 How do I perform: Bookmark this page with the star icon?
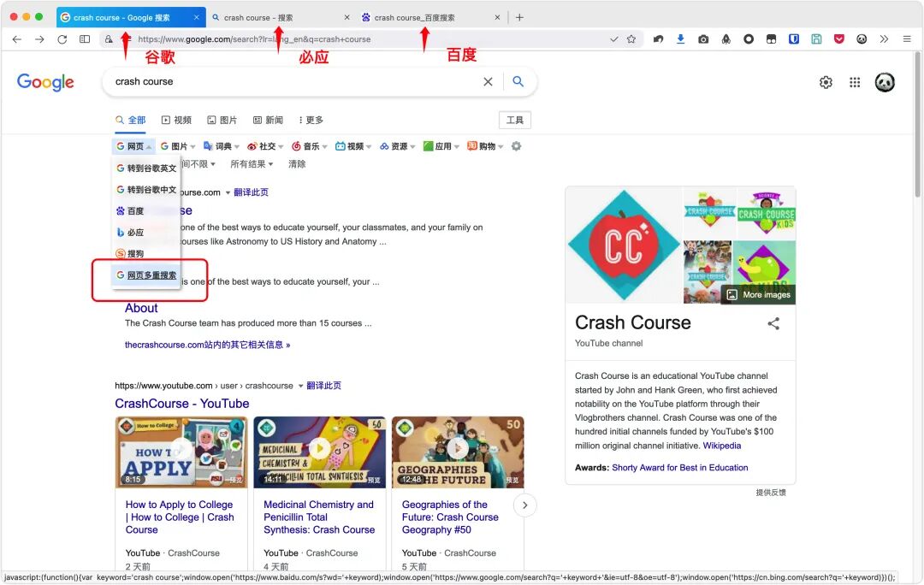point(631,39)
